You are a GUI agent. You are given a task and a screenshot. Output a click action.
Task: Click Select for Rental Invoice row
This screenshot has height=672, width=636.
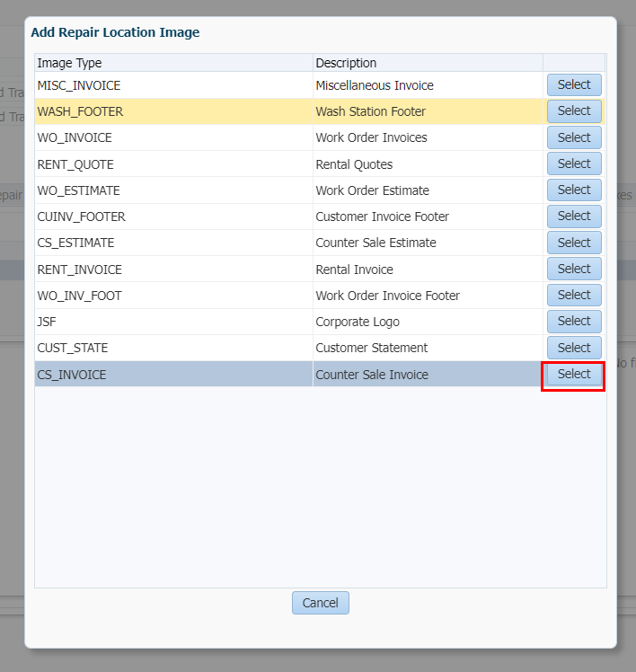click(x=574, y=269)
